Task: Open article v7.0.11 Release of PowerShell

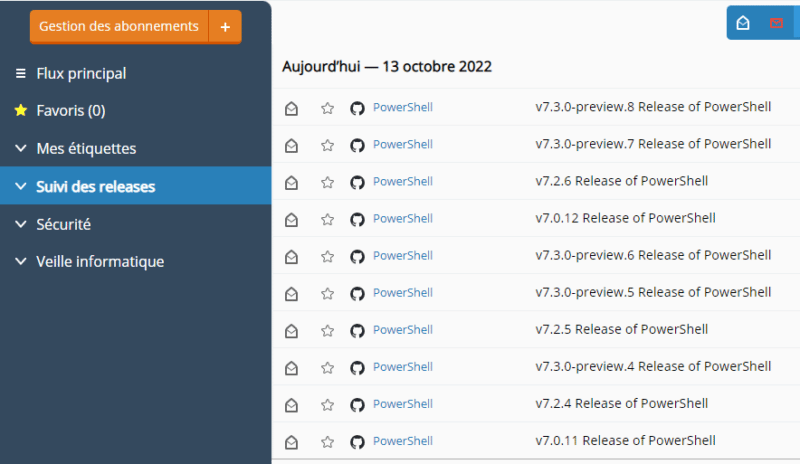Action: (626, 441)
